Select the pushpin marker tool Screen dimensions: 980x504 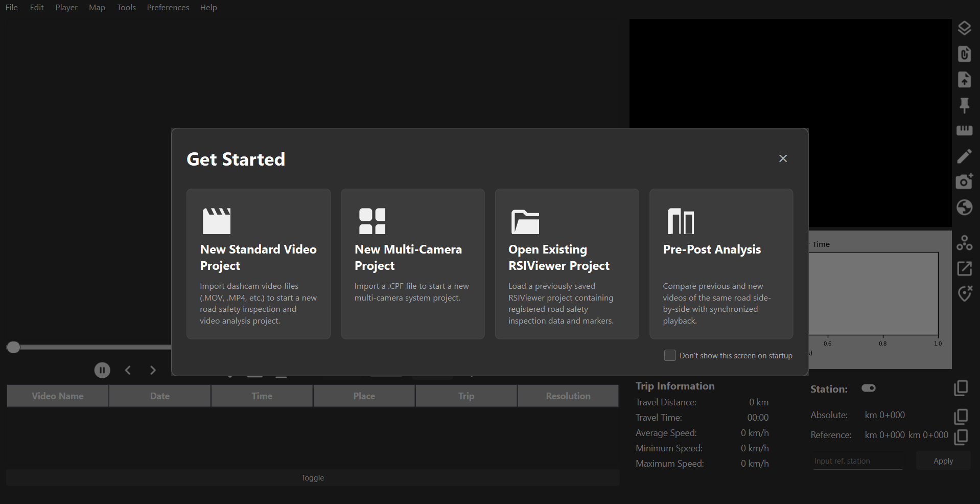pyautogui.click(x=964, y=105)
